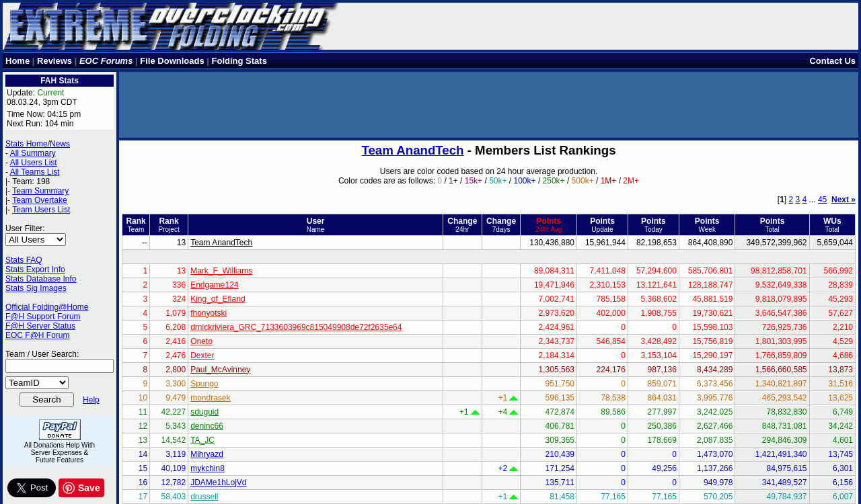This screenshot has width=861, height=504.
Task: Open Team AnandTech in the table's first row
Action: [x=221, y=243]
